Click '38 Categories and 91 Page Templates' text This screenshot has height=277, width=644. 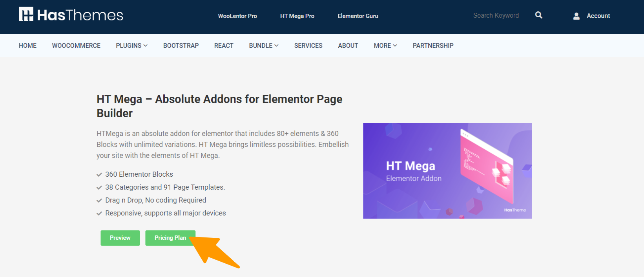[x=165, y=187]
